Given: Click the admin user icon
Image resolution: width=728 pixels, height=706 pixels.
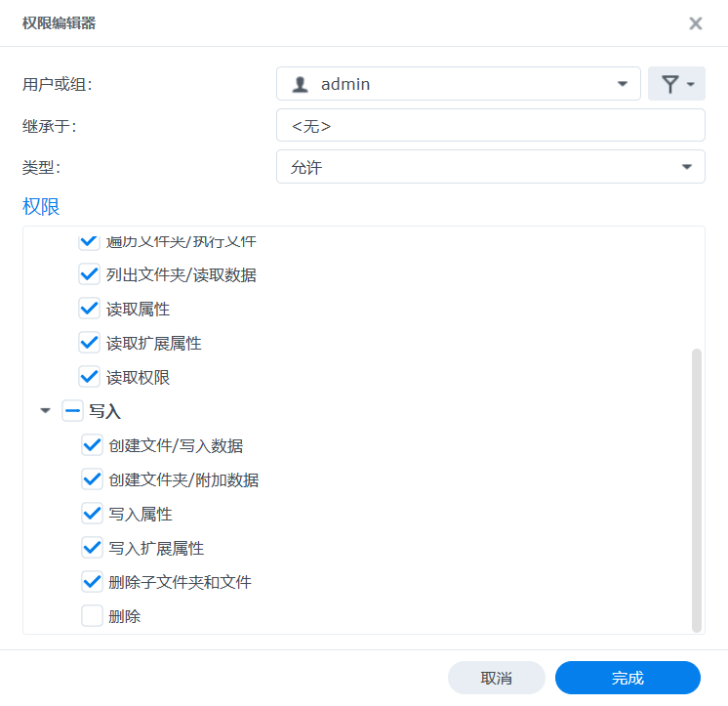Looking at the screenshot, I should 300,84.
